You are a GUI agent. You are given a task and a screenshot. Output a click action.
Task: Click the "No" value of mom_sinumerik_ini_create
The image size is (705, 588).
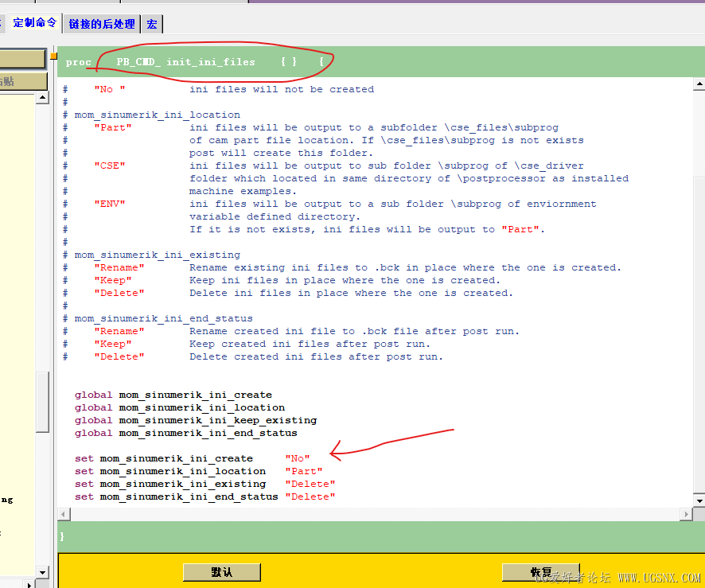coord(297,458)
